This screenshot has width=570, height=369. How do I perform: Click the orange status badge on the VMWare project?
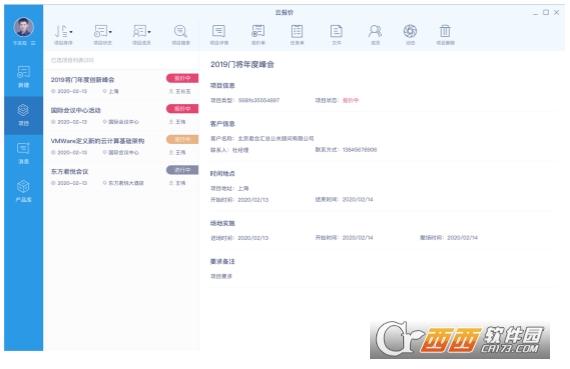182,139
